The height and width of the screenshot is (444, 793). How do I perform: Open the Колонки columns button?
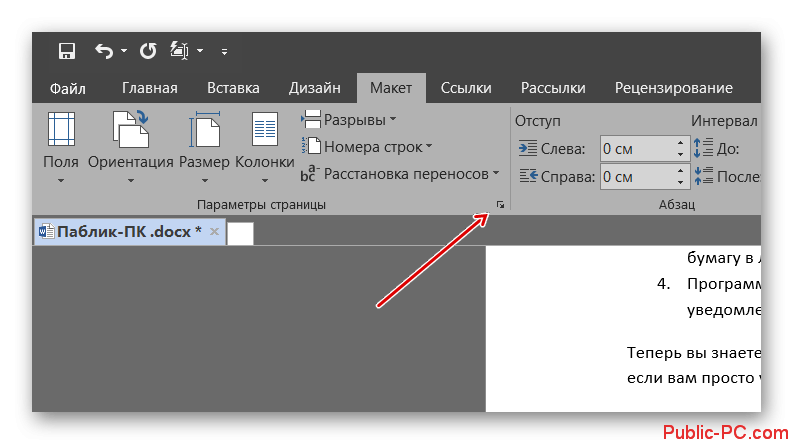(265, 147)
